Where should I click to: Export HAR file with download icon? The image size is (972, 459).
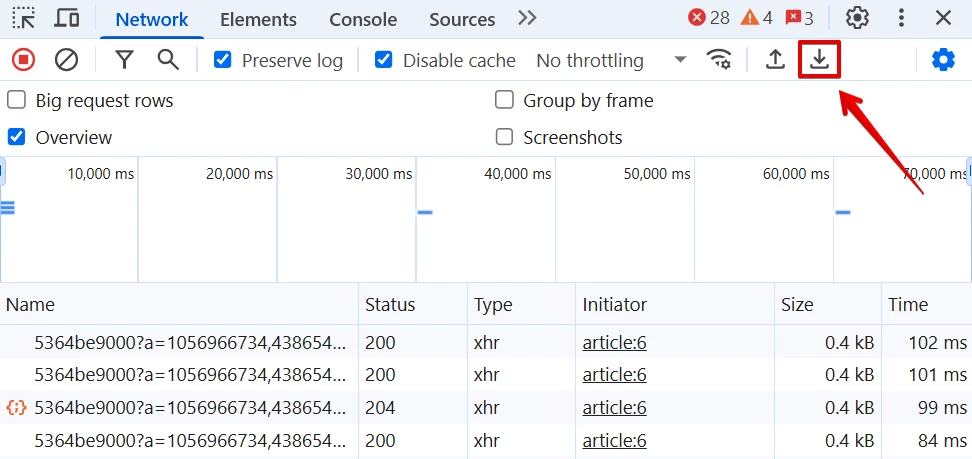[820, 60]
